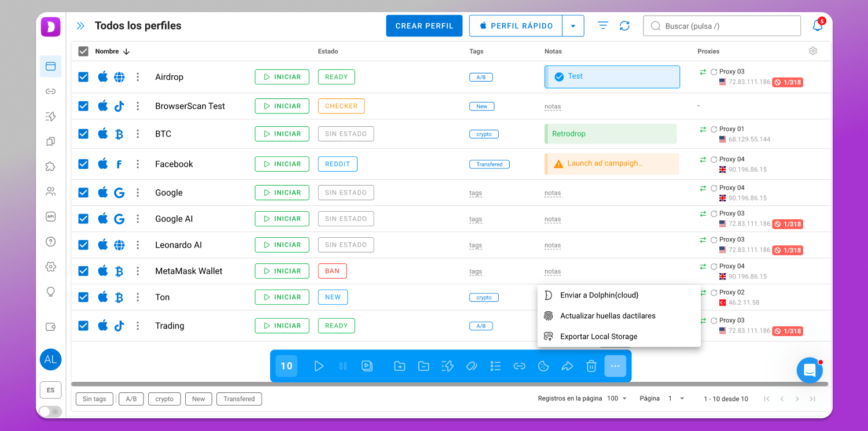The width and height of the screenshot is (868, 431).
Task: Click the remove from folder icon
Action: coord(424,366)
